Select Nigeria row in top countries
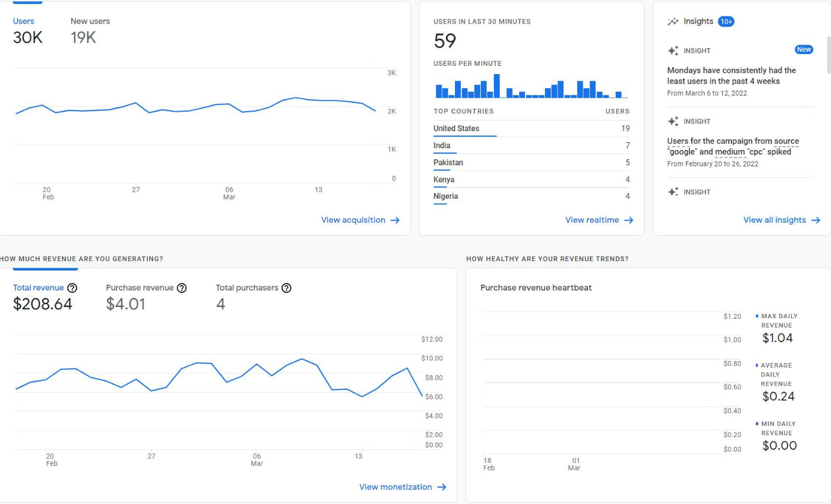Image resolution: width=831 pixels, height=504 pixels. tap(531, 196)
